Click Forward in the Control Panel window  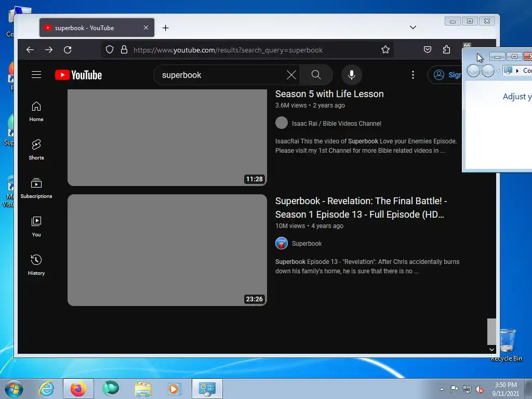pos(488,71)
